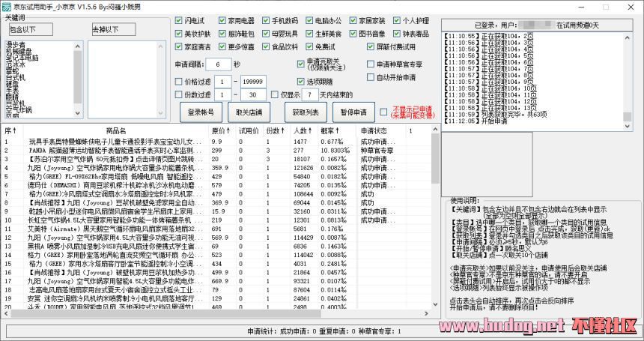Toggle the 电脑办公 checkbox
644x341 pixels.
point(309,20)
